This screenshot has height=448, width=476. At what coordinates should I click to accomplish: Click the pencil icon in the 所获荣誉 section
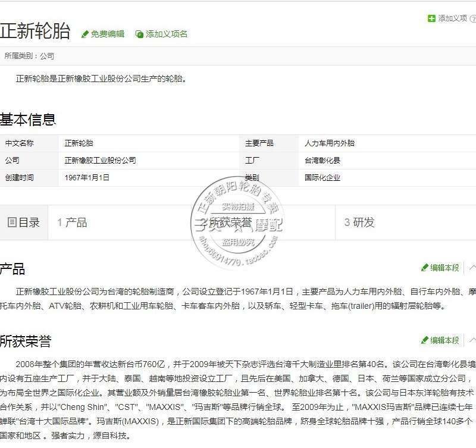click(x=424, y=340)
